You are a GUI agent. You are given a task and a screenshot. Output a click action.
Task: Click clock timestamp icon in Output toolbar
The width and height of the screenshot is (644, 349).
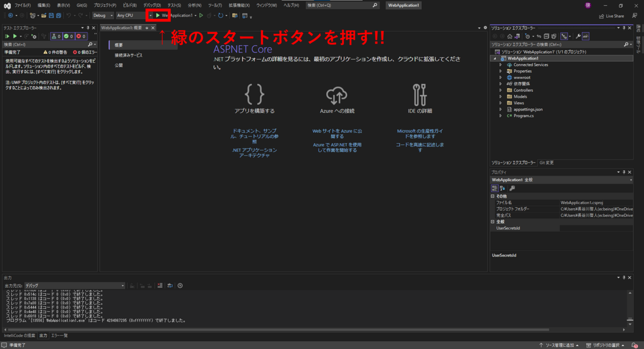coord(180,286)
